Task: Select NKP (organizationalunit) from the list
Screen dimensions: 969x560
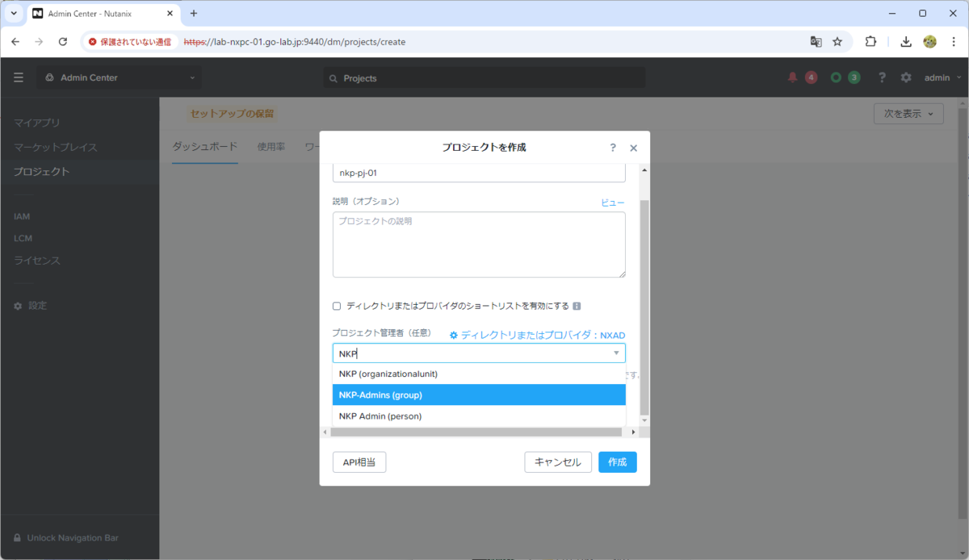Action: pyautogui.click(x=479, y=374)
